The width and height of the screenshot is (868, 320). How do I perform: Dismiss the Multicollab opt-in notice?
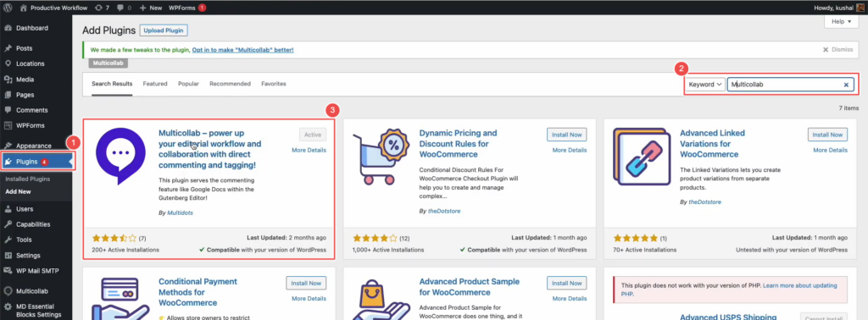[837, 49]
